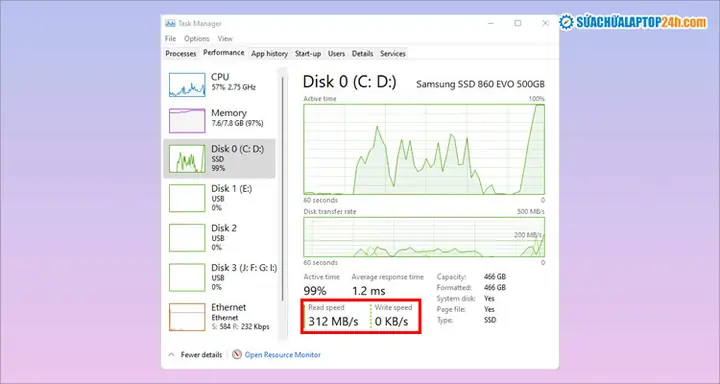This screenshot has height=384, width=720.
Task: Click the Formatted 466 GB value
Action: pyautogui.click(x=495, y=288)
